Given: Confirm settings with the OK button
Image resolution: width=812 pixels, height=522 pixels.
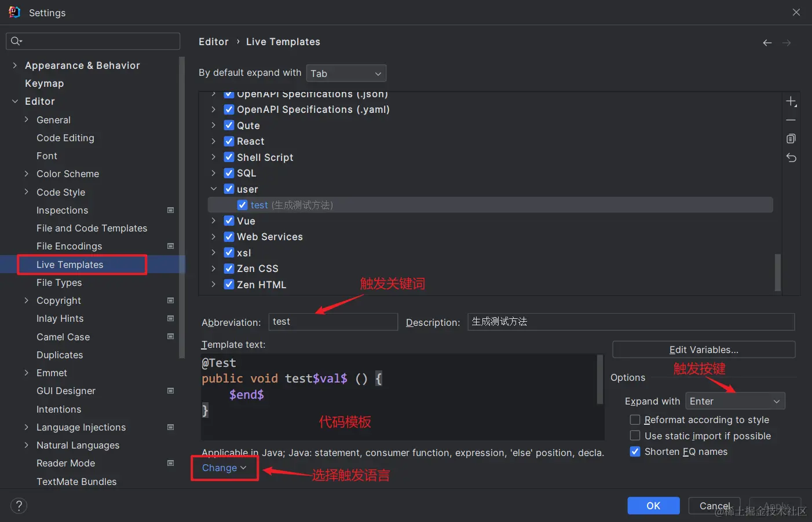Looking at the screenshot, I should point(653,506).
